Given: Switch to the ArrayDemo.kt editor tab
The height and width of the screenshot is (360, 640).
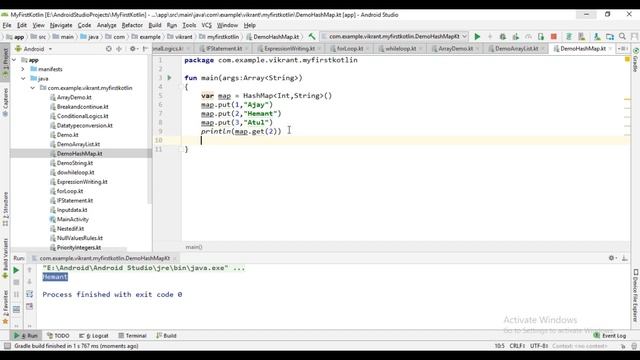Looking at the screenshot, I should click(x=456, y=49).
